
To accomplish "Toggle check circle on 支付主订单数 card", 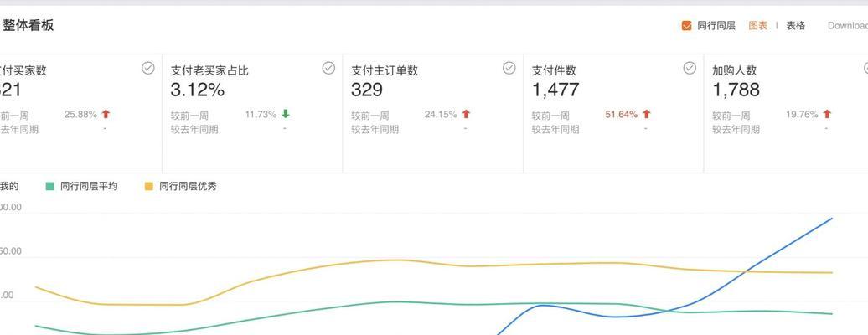I will pos(509,68).
